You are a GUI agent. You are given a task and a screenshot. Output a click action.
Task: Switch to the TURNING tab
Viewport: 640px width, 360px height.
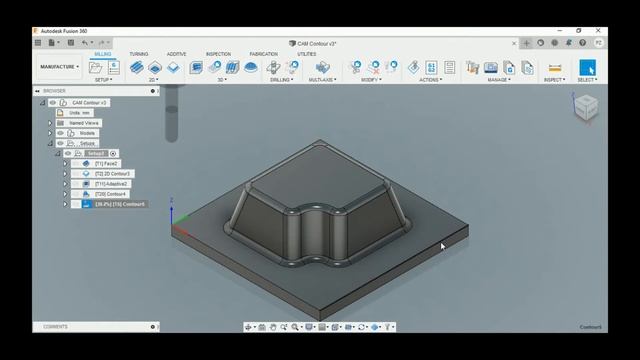(x=139, y=54)
